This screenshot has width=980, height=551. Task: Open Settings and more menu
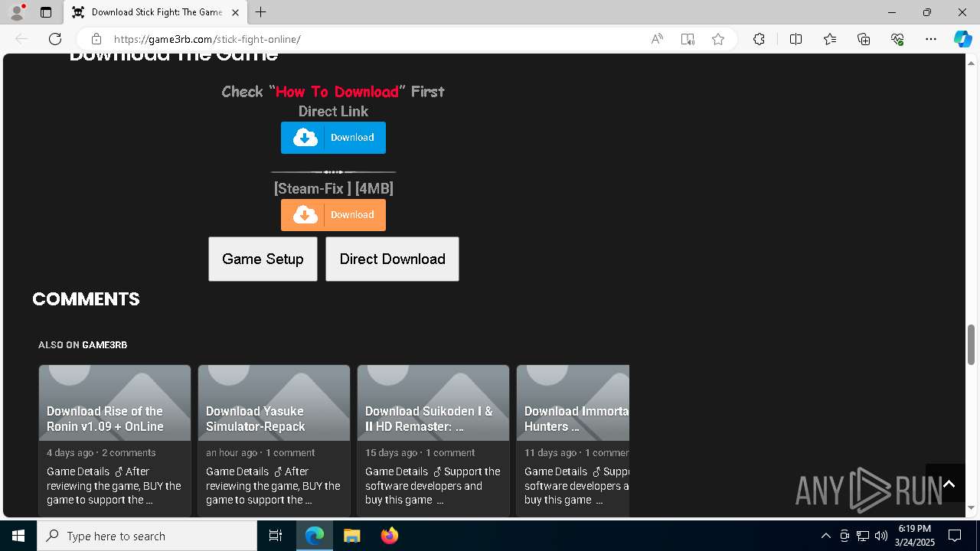click(x=931, y=39)
